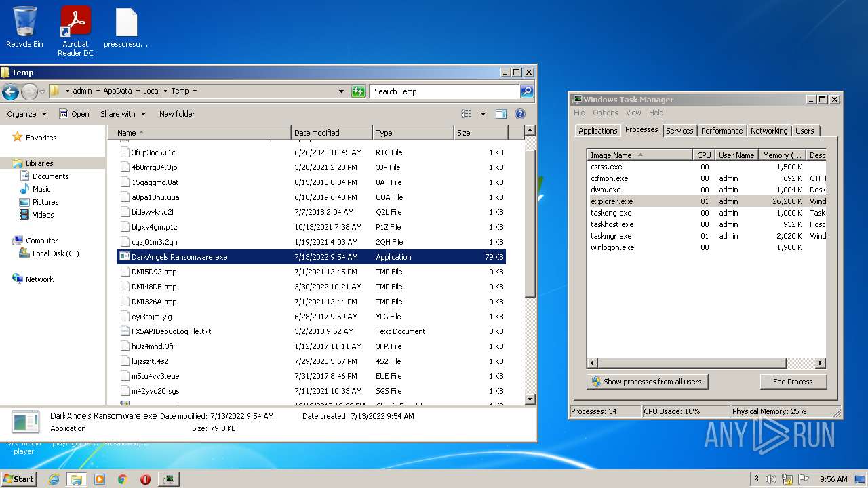The height and width of the screenshot is (488, 868).
Task: Open the Pictures library
Action: click(x=45, y=202)
